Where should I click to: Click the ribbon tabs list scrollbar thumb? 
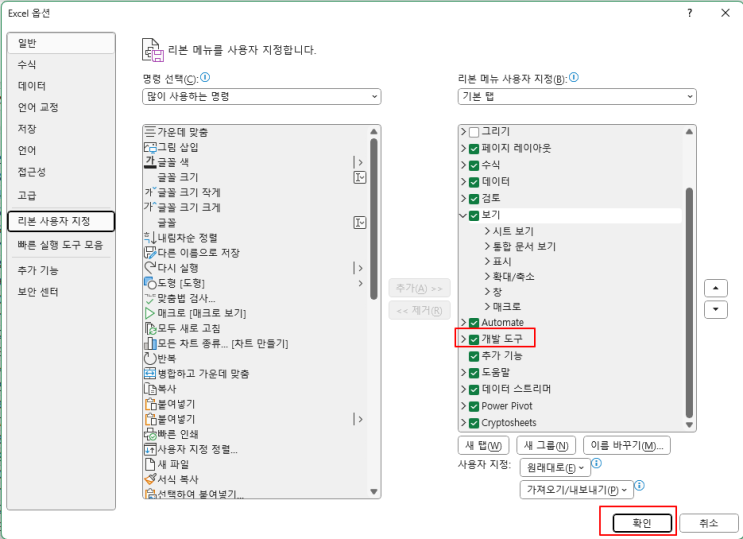coord(689,303)
